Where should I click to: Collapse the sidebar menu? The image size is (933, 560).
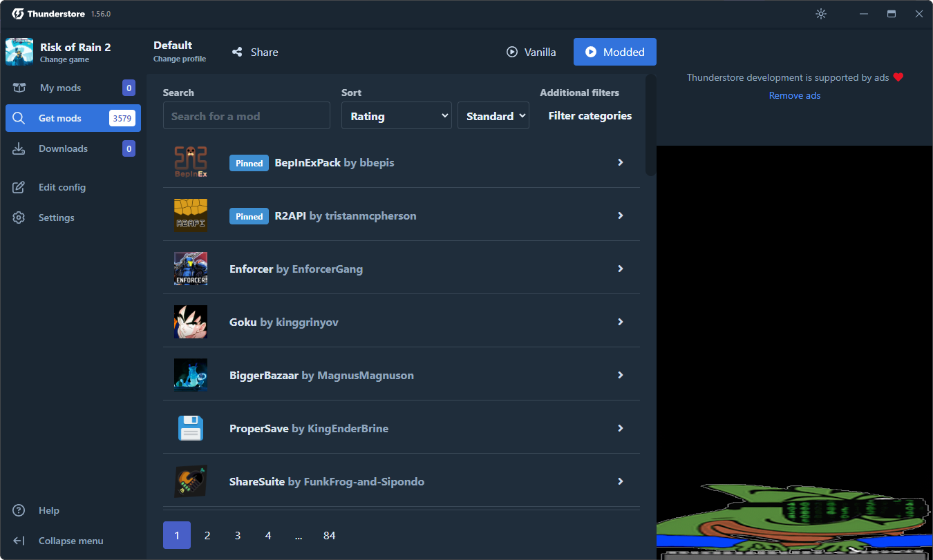73,541
